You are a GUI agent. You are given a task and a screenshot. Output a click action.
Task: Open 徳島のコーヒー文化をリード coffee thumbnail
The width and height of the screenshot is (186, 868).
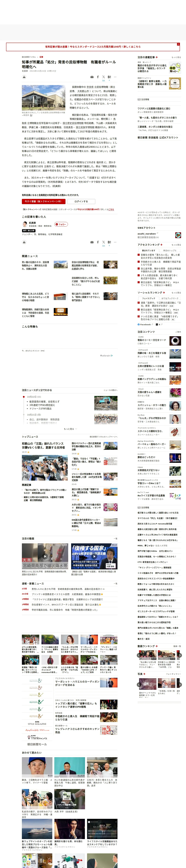(x=175, y=341)
